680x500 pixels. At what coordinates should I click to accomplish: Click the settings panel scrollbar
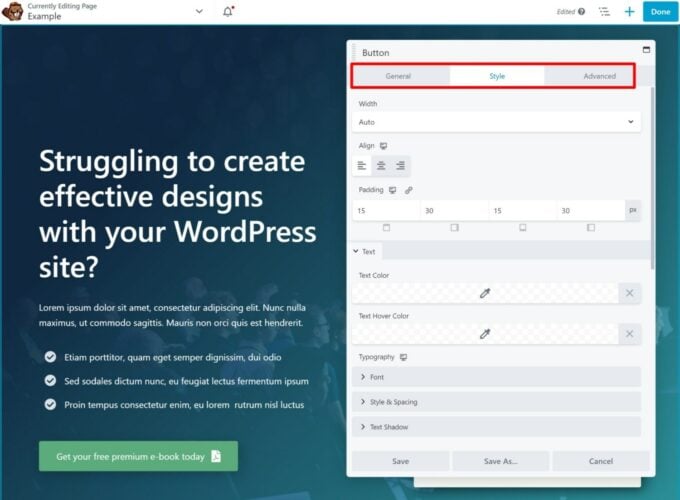[652, 178]
